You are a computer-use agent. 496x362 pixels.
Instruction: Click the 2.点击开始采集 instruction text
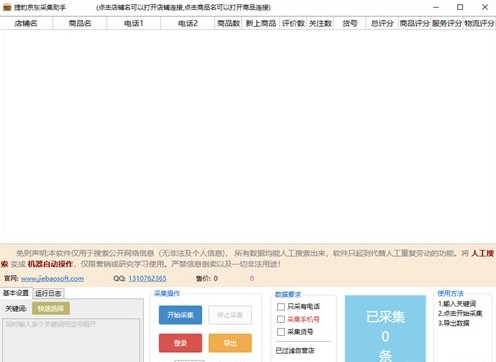click(x=460, y=313)
